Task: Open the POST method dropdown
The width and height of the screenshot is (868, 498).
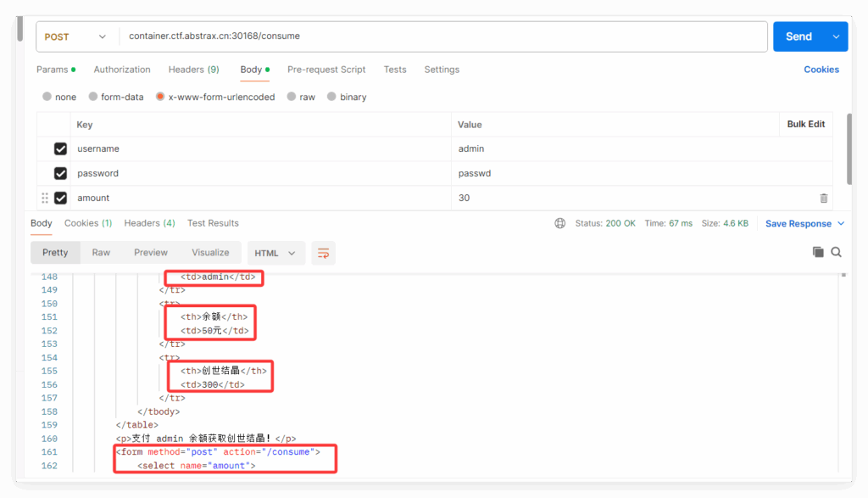Action: pyautogui.click(x=76, y=36)
